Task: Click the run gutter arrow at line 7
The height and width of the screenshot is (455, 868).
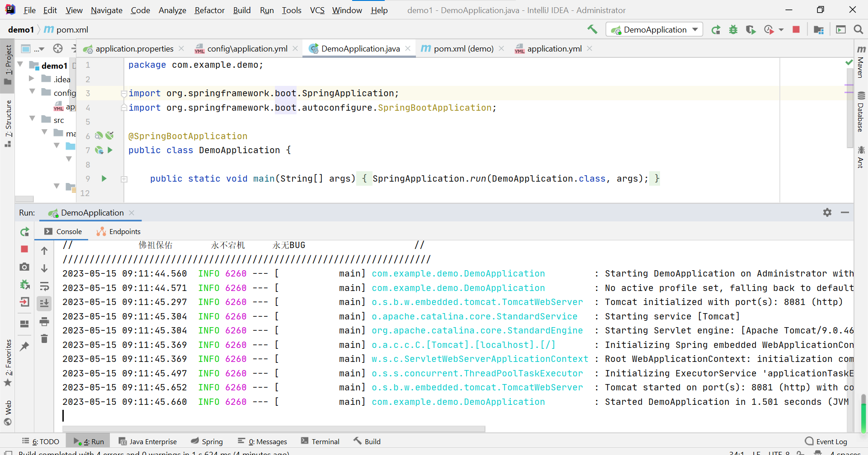Action: [110, 150]
